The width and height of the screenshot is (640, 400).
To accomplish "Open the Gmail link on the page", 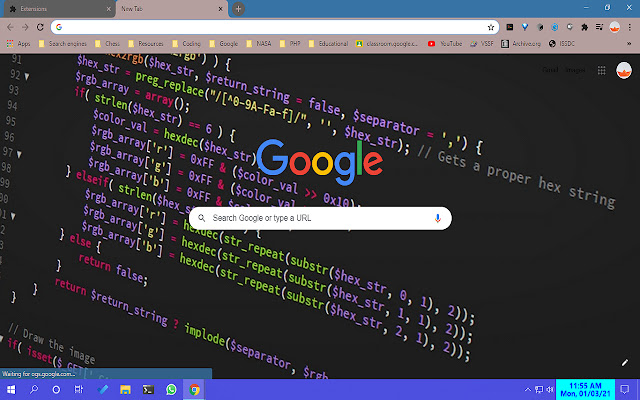I will (550, 70).
